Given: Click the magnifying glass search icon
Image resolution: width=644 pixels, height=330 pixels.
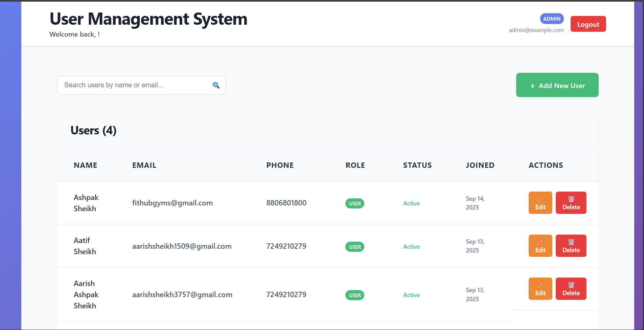Looking at the screenshot, I should [216, 85].
